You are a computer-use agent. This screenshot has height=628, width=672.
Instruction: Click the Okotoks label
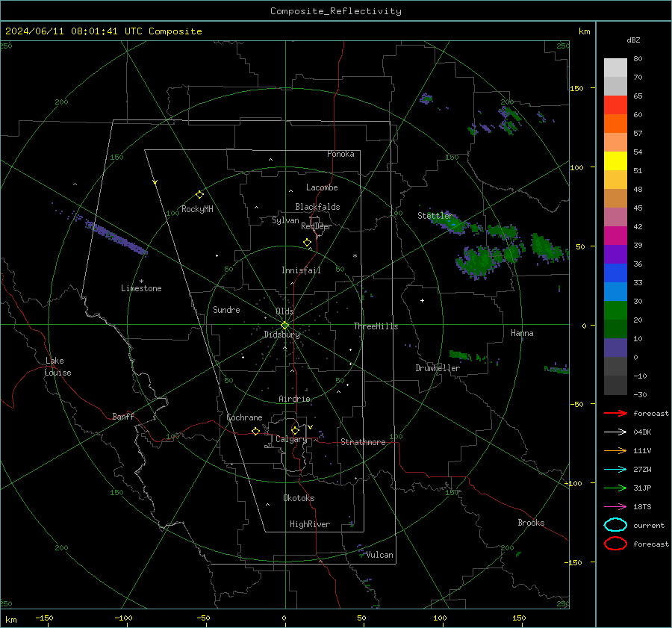tap(299, 498)
